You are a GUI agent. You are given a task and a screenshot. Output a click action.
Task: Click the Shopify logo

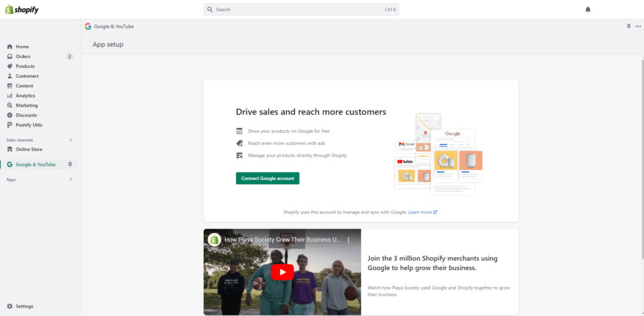click(x=21, y=9)
